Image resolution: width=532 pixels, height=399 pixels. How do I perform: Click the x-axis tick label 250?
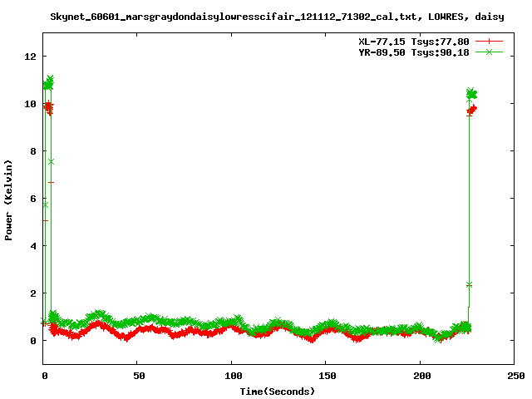[x=516, y=376]
